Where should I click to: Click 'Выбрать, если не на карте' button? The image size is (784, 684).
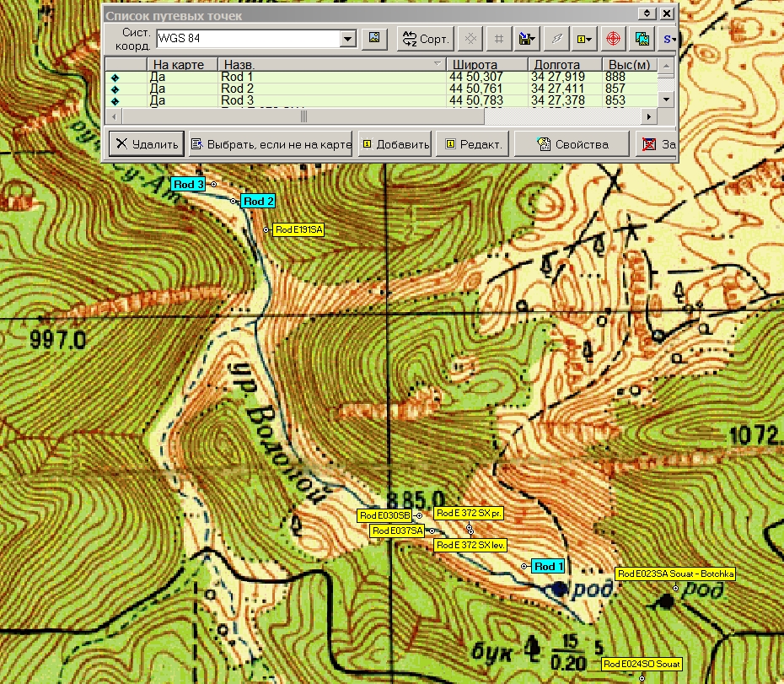point(271,144)
